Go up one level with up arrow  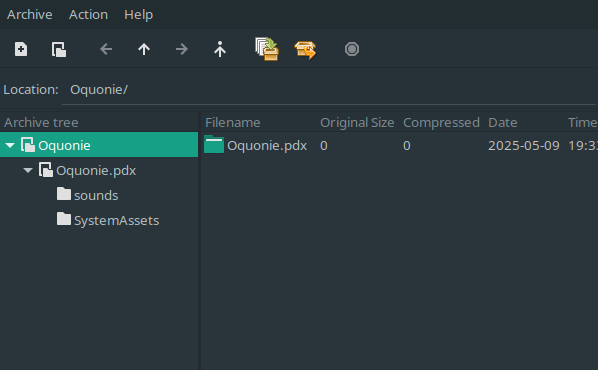[144, 49]
